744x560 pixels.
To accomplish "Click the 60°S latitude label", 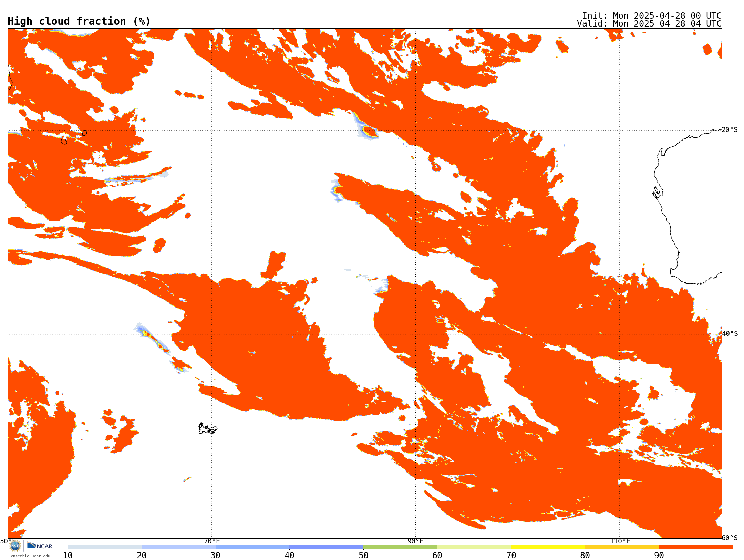I will (x=730, y=538).
